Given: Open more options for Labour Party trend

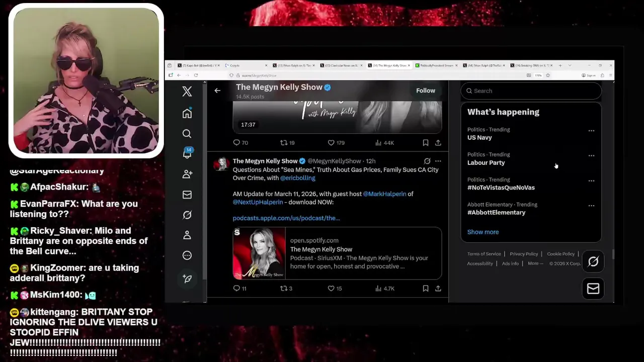Looking at the screenshot, I should [591, 156].
